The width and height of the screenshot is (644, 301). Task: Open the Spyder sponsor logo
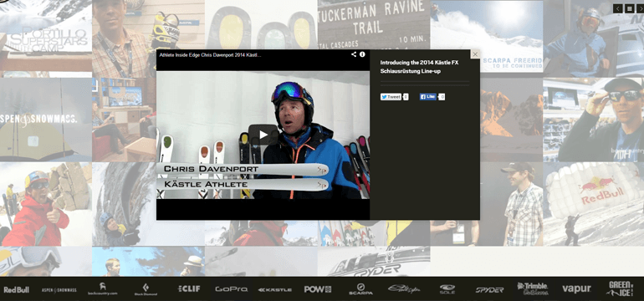click(489, 289)
